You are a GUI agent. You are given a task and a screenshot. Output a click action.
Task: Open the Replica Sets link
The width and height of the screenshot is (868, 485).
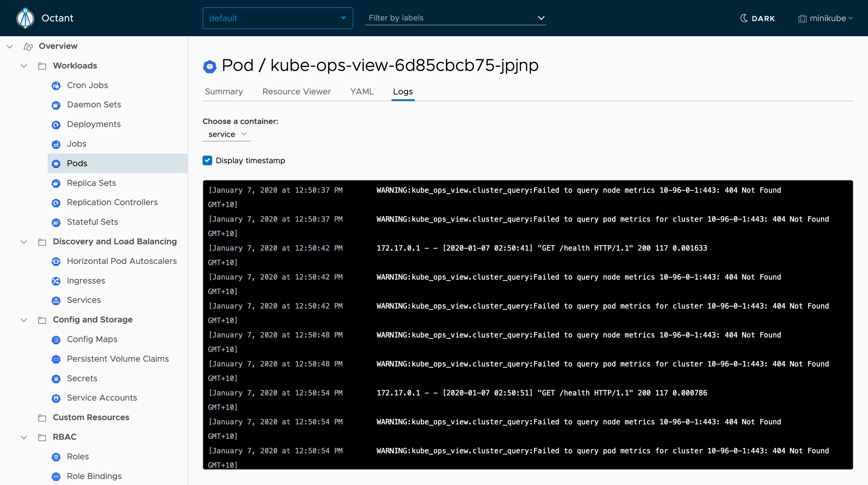tap(91, 183)
